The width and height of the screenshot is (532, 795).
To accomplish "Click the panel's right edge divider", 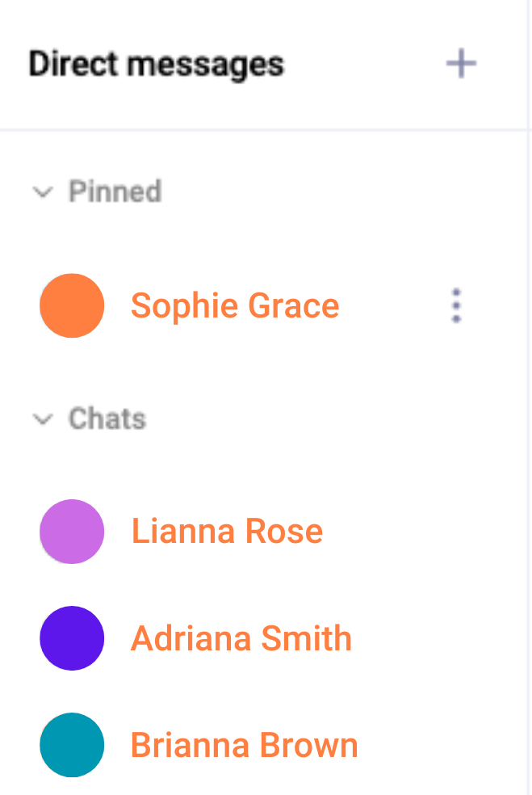I will point(529,397).
